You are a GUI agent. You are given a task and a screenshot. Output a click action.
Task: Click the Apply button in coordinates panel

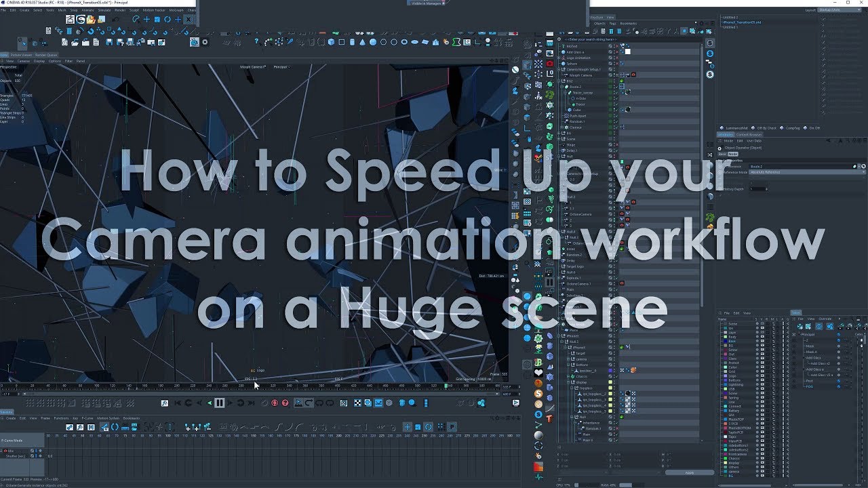click(690, 472)
